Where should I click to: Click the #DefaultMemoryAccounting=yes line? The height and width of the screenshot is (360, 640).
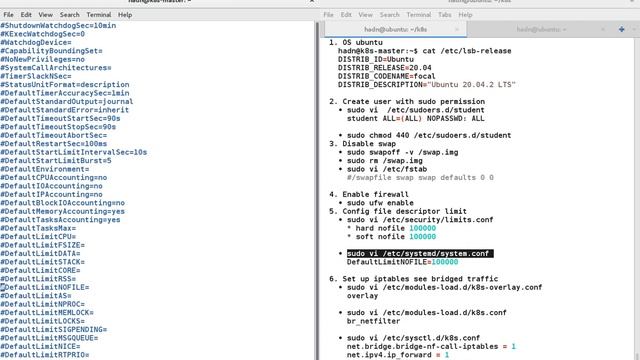coord(62,211)
